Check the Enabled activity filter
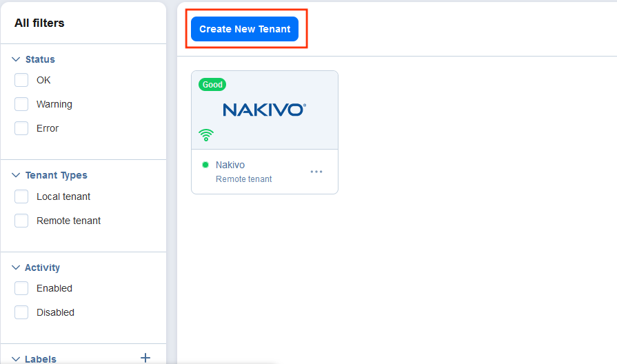Image resolution: width=617 pixels, height=364 pixels. coord(21,288)
